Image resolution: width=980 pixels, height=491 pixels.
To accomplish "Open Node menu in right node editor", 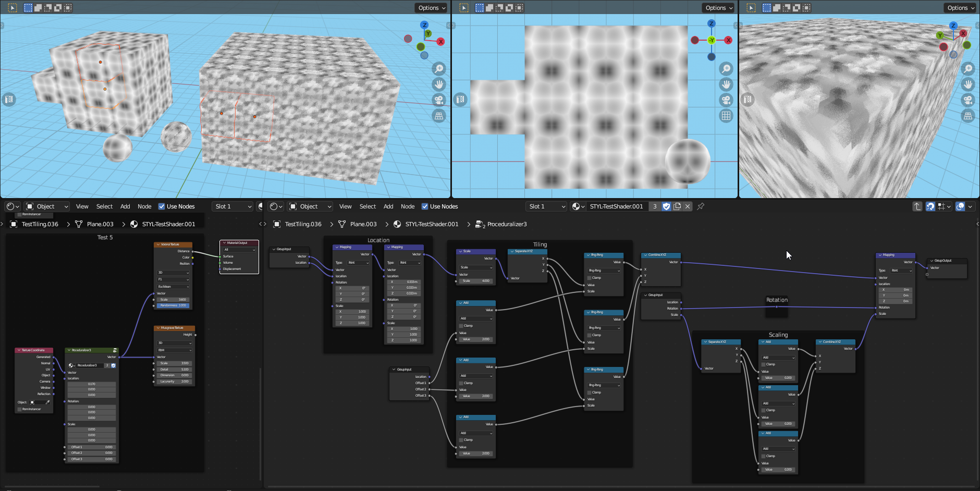I will pyautogui.click(x=408, y=206).
